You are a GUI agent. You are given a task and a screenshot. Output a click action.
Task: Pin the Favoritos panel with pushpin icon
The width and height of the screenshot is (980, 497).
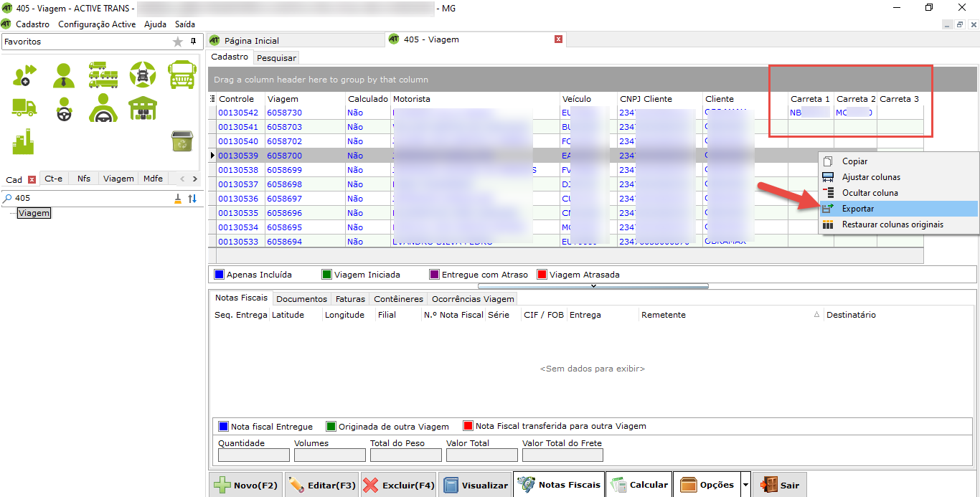(193, 42)
